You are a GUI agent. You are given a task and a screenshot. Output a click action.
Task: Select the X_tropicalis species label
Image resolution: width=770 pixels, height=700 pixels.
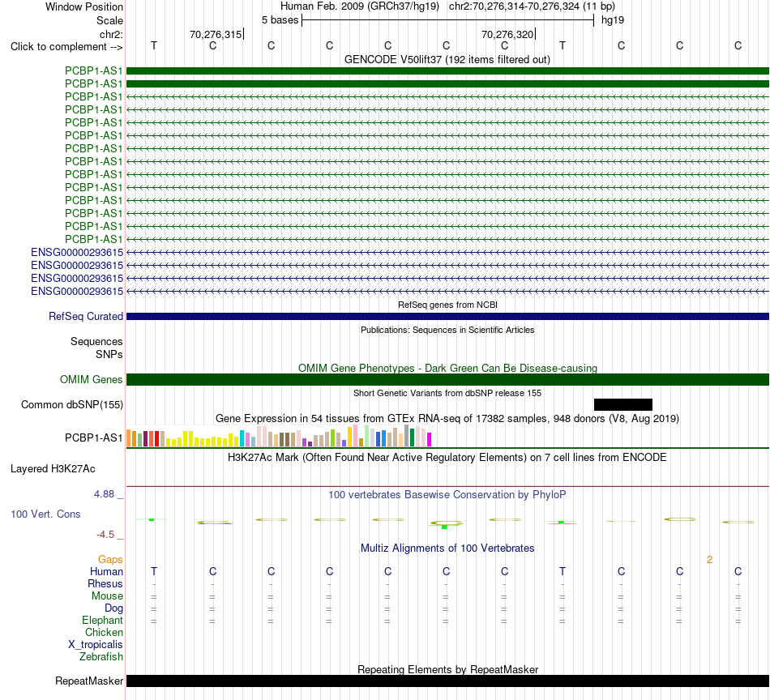pyautogui.click(x=96, y=645)
